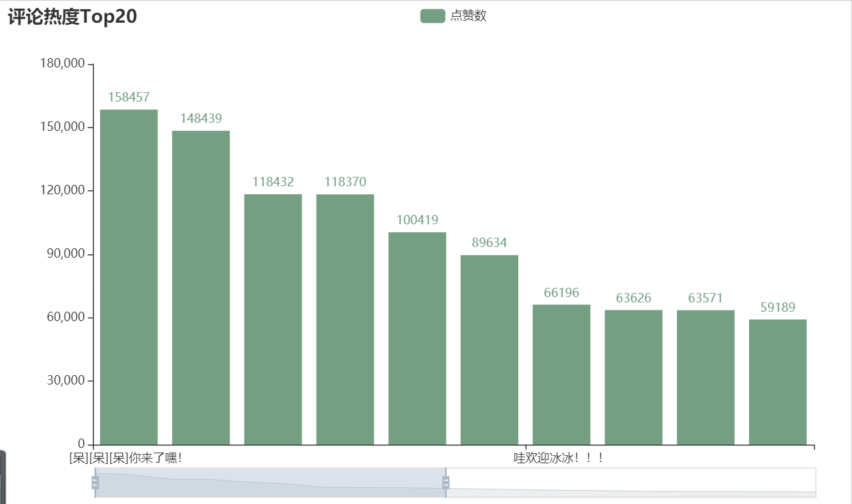Click the chart title 评论热度Top20
The height and width of the screenshot is (504, 852).
click(x=72, y=17)
